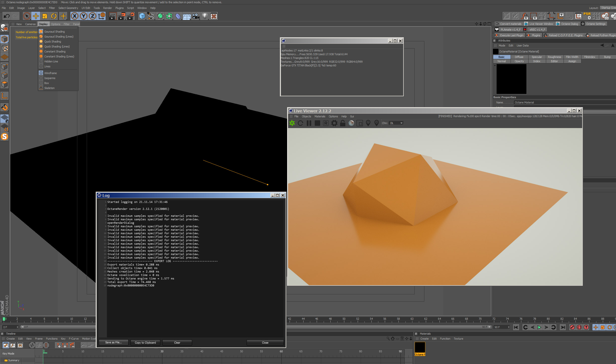The height and width of the screenshot is (364, 616).
Task: Select Wireframe from Display menu
Action: tap(50, 73)
